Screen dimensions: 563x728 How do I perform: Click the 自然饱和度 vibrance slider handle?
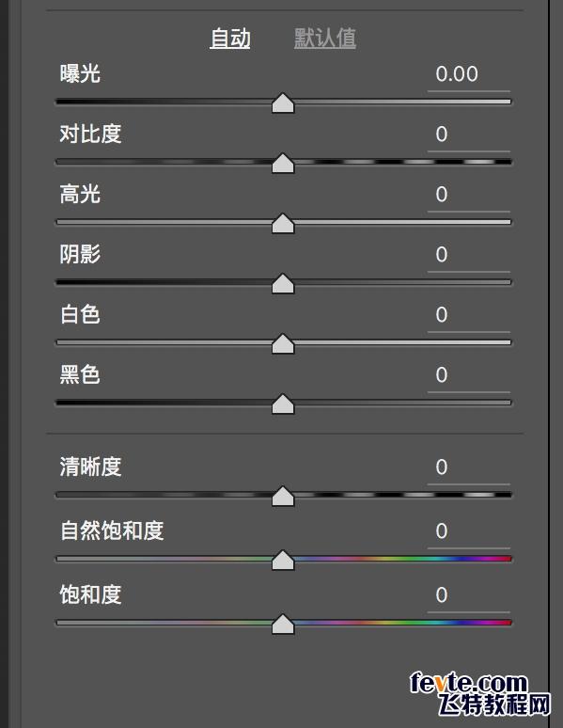tap(283, 561)
